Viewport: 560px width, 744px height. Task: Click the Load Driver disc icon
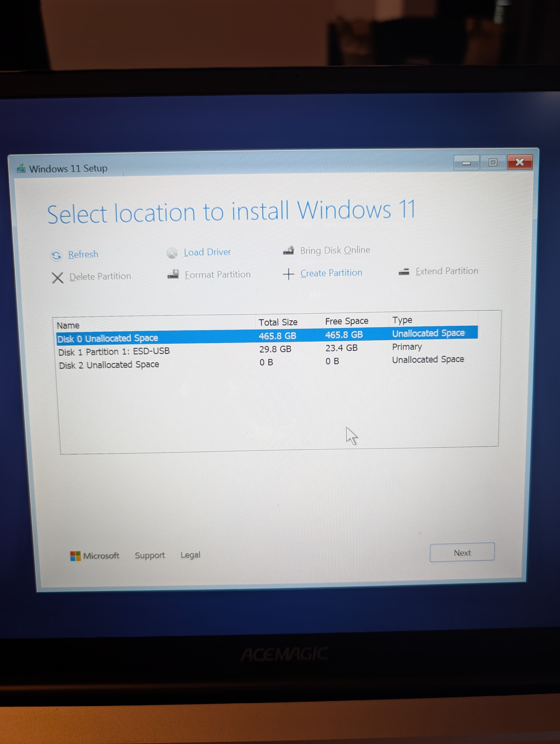pyautogui.click(x=172, y=253)
